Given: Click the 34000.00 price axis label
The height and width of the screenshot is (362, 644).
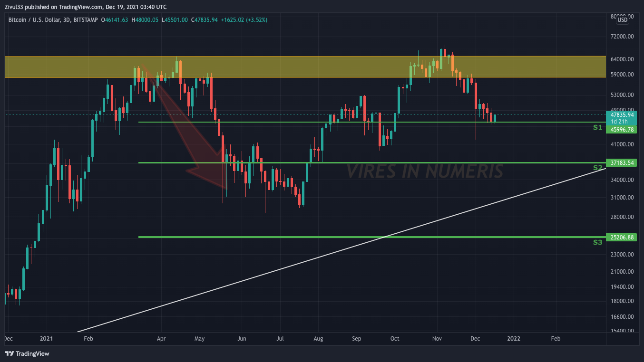Looking at the screenshot, I should pyautogui.click(x=622, y=180).
